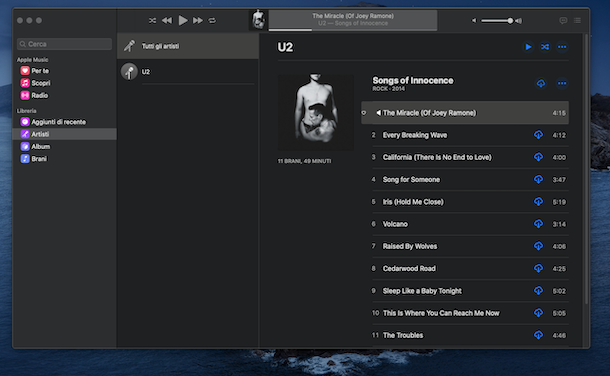Mute using the low volume speaker icon

point(474,21)
